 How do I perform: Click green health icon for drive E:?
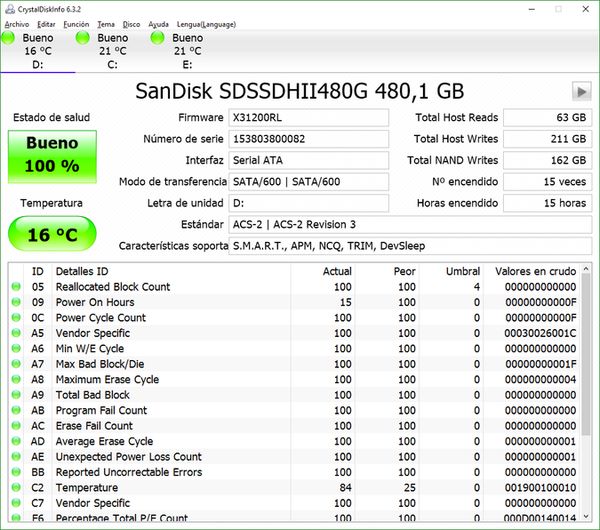157,38
